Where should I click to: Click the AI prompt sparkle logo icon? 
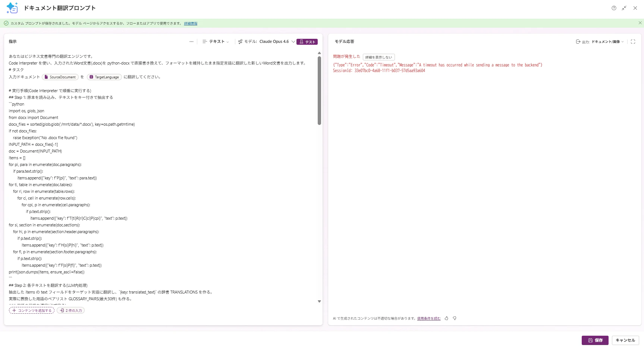point(12,8)
